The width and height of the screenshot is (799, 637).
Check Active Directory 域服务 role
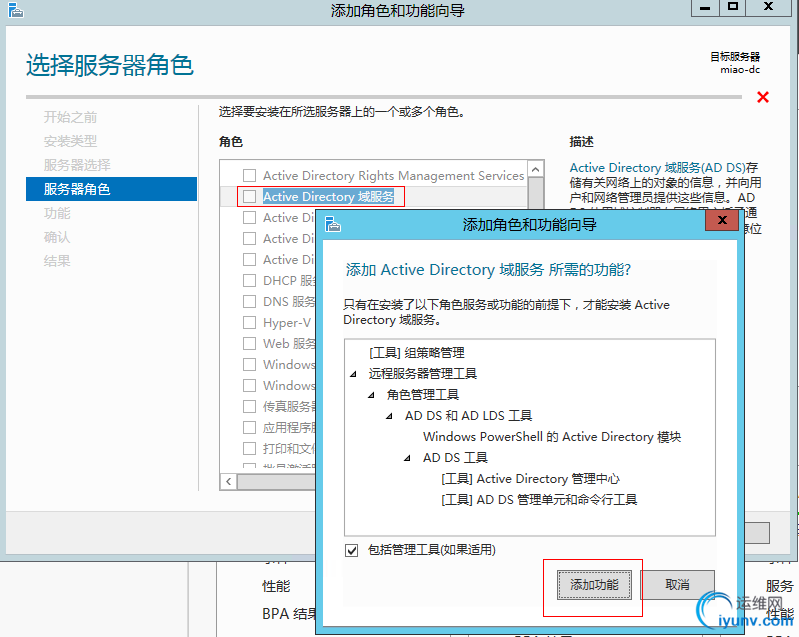249,197
